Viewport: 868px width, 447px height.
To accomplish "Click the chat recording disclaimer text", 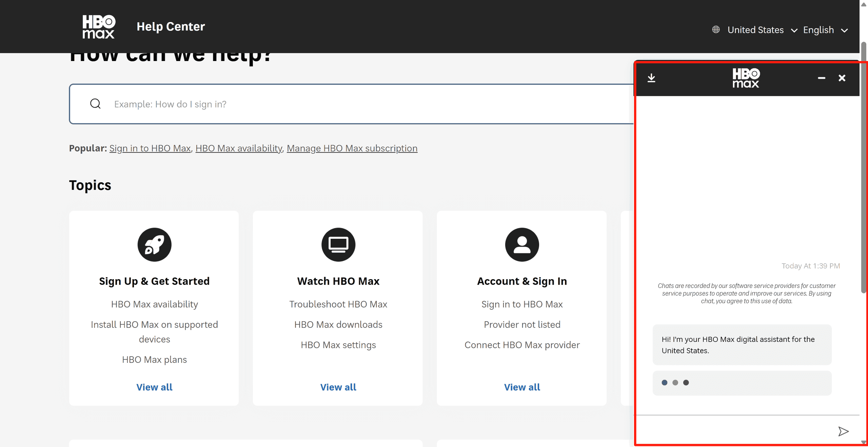I will pos(746,293).
